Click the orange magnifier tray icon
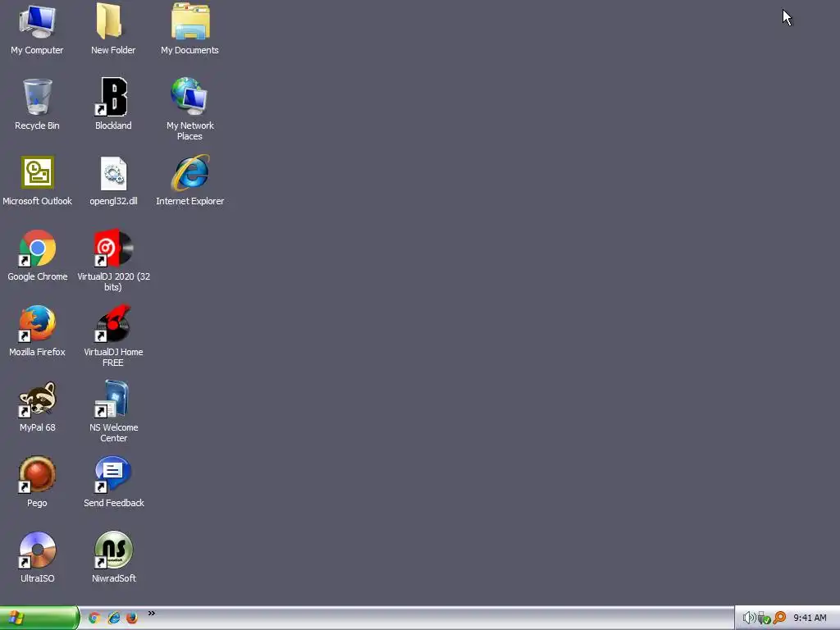The width and height of the screenshot is (840, 630). click(x=779, y=619)
